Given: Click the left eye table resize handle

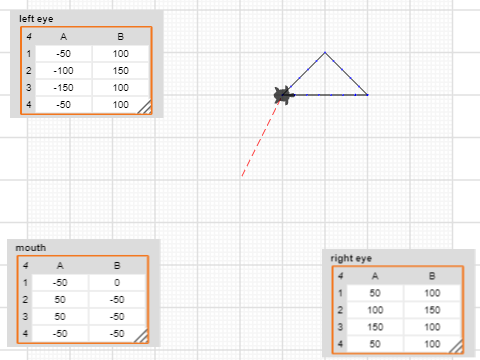Looking at the screenshot, I should point(145,107).
